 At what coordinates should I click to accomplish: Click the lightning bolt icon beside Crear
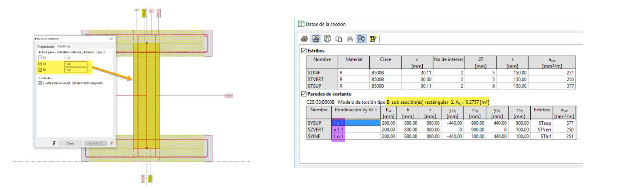(54, 143)
